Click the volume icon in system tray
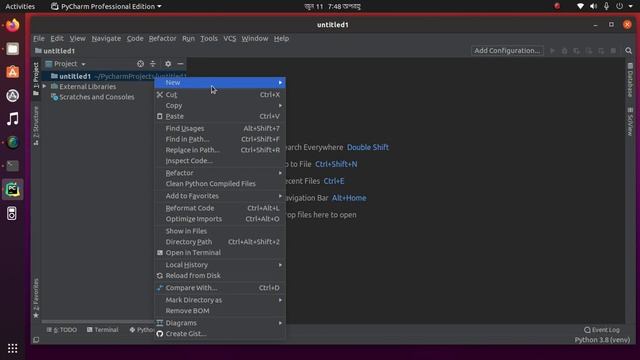640x360 pixels. click(x=593, y=6)
